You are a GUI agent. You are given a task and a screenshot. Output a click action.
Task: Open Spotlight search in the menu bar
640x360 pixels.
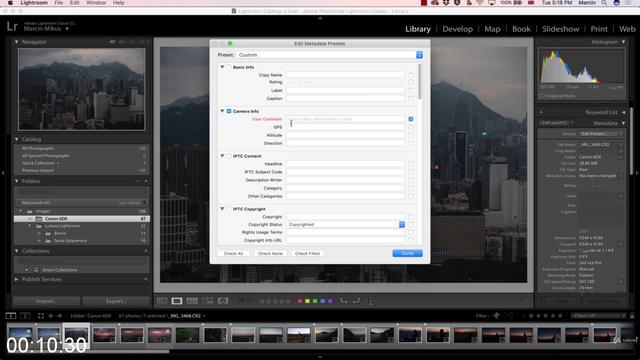pos(604,3)
